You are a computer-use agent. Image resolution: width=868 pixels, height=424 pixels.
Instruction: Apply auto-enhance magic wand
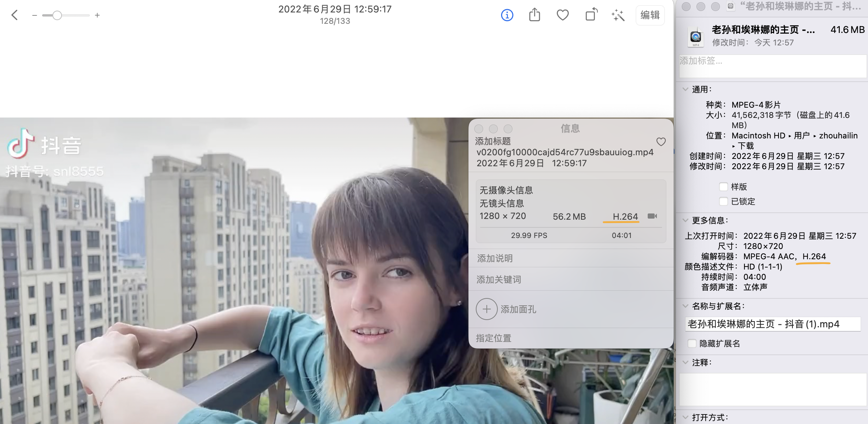coord(618,15)
